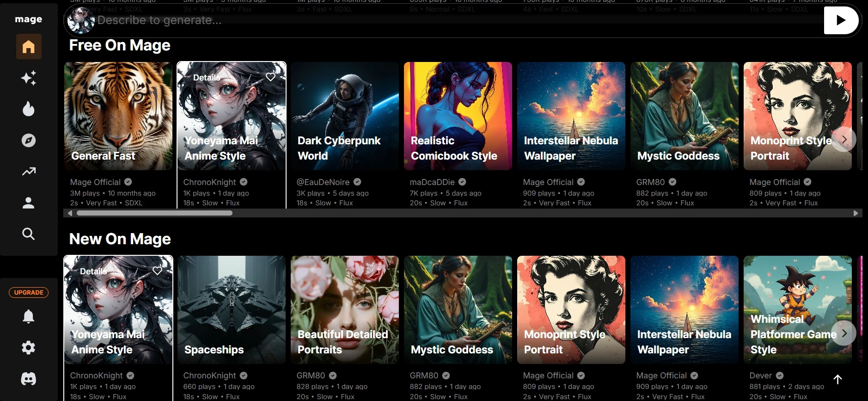This screenshot has width=868, height=401.
Task: Click Details on New On Mage Yoneyama card
Action: click(x=93, y=271)
